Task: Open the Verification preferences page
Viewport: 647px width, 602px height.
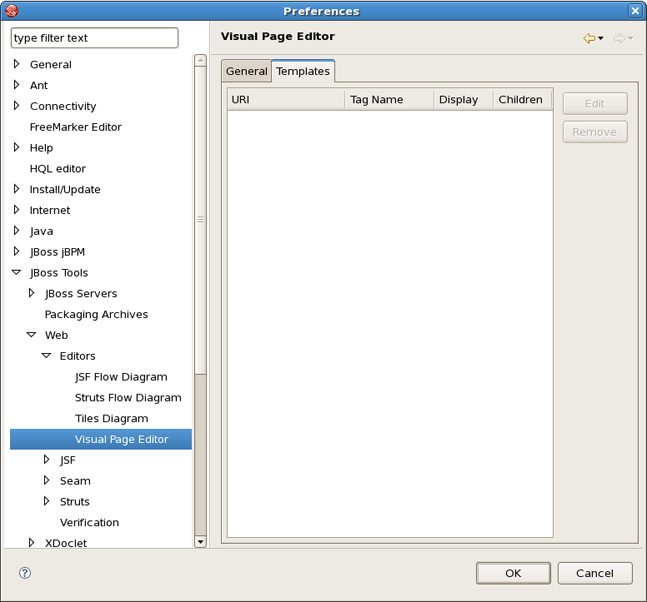Action: pyautogui.click(x=89, y=523)
